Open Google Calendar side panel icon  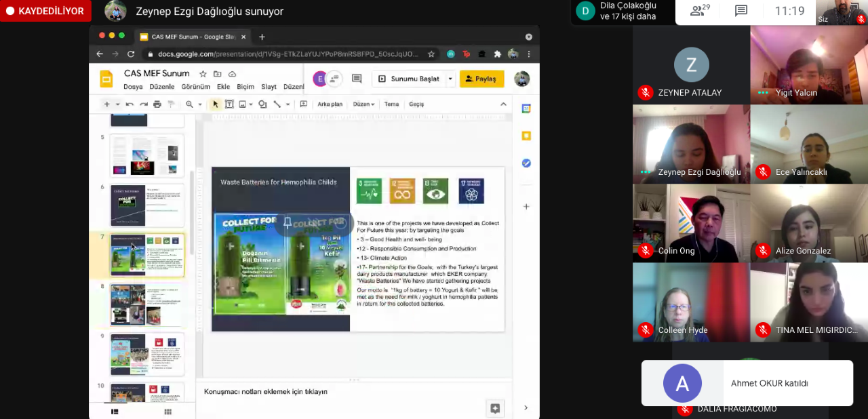(x=526, y=108)
